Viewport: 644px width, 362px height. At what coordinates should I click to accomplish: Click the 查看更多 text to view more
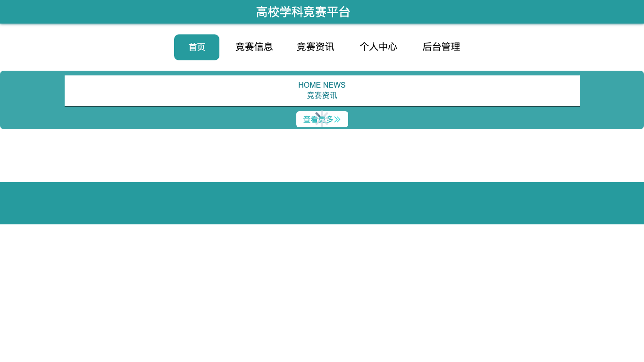318,120
